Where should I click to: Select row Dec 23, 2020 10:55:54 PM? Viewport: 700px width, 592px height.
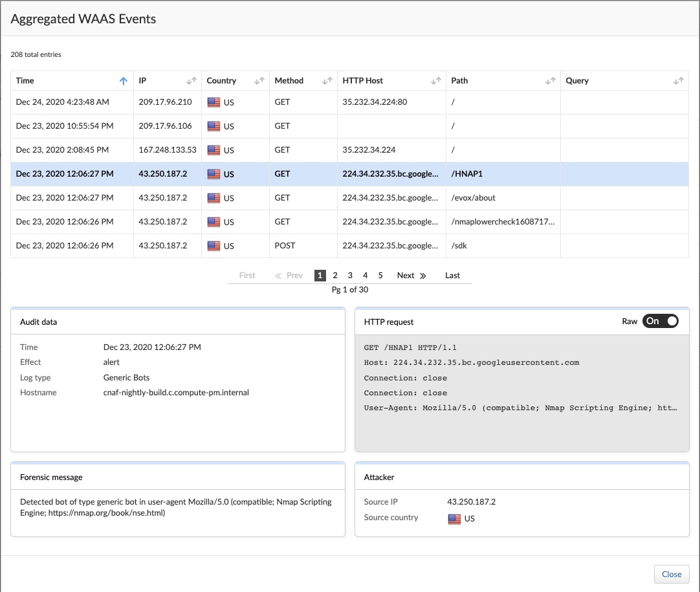click(349, 126)
